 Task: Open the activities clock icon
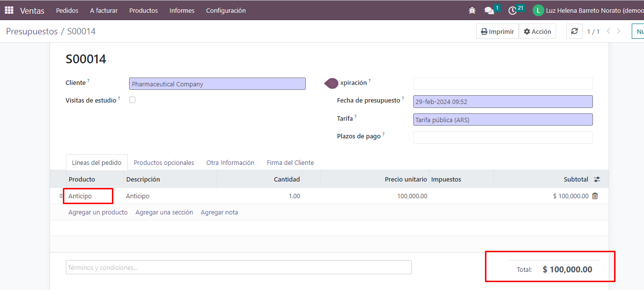[x=512, y=10]
